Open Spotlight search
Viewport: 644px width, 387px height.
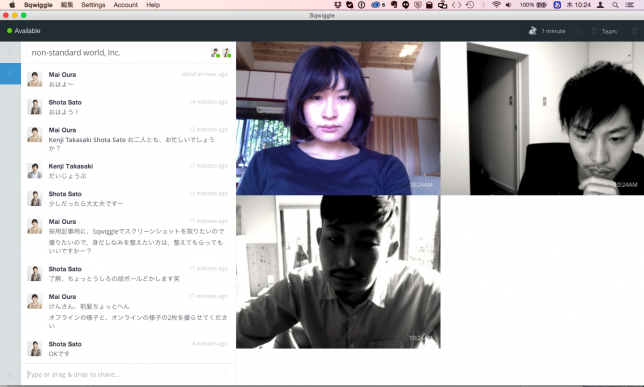pyautogui.click(x=615, y=5)
